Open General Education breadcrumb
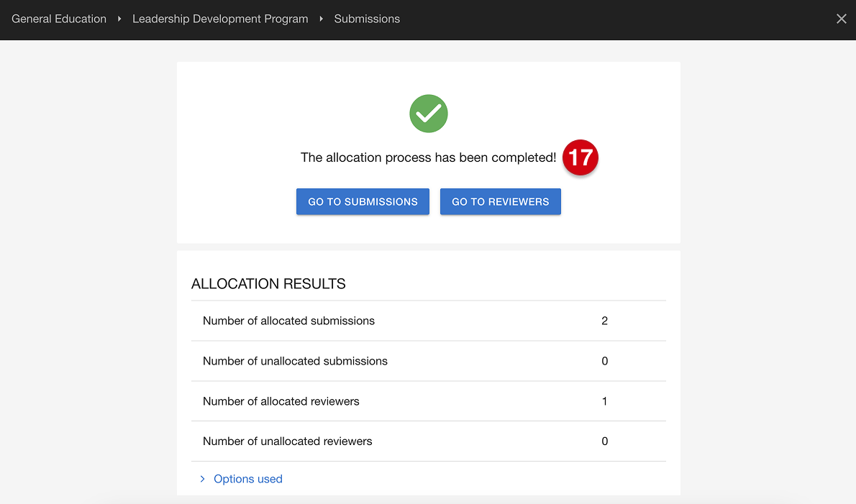This screenshot has width=856, height=504. click(x=59, y=19)
